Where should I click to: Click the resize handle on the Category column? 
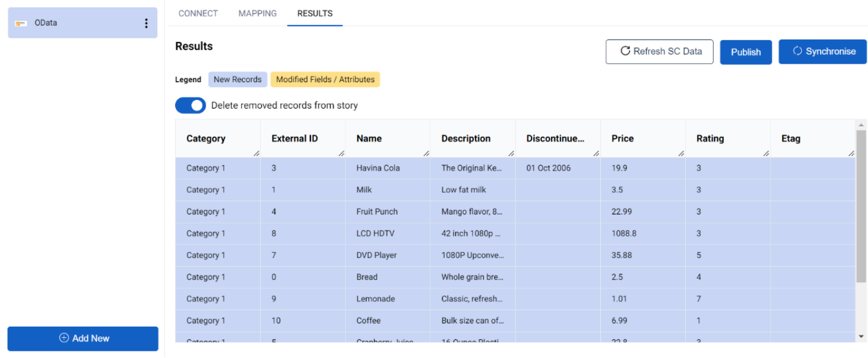point(257,154)
